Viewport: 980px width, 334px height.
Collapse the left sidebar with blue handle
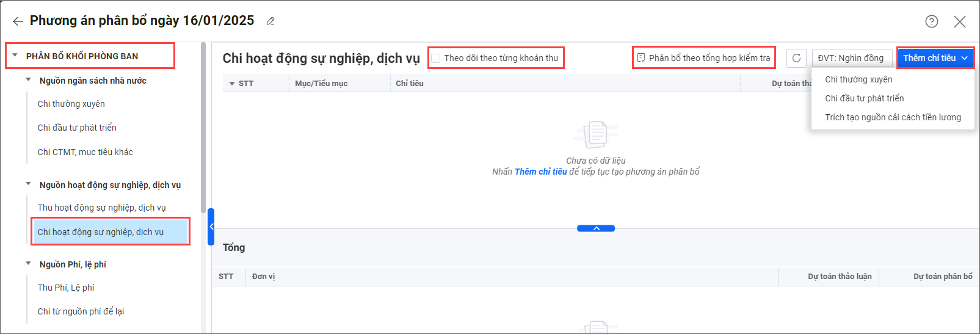211,227
